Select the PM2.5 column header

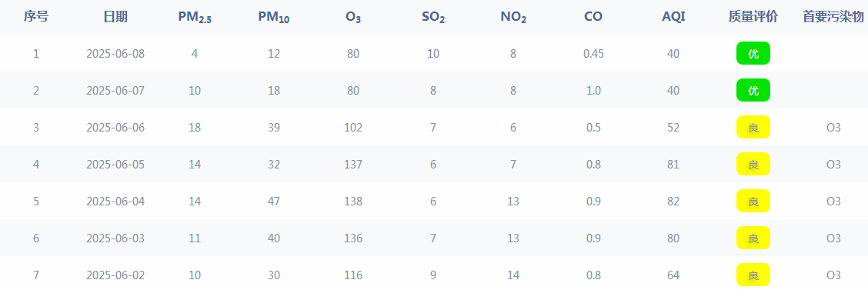point(195,18)
